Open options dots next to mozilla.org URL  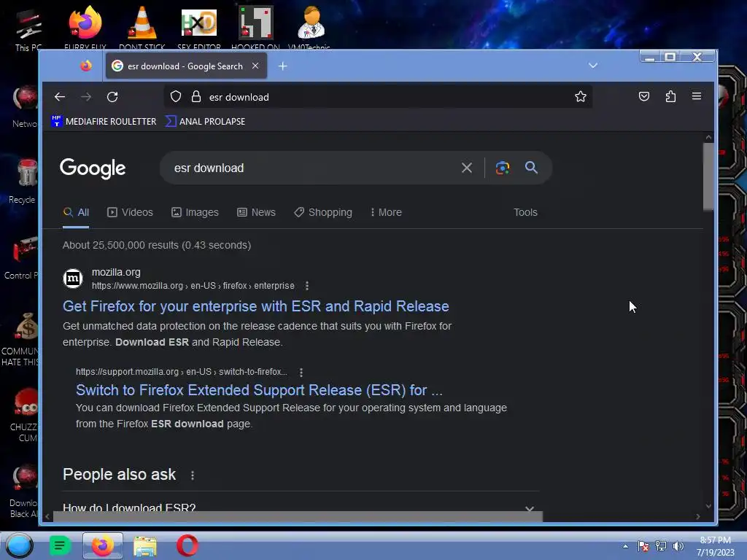pos(307,286)
